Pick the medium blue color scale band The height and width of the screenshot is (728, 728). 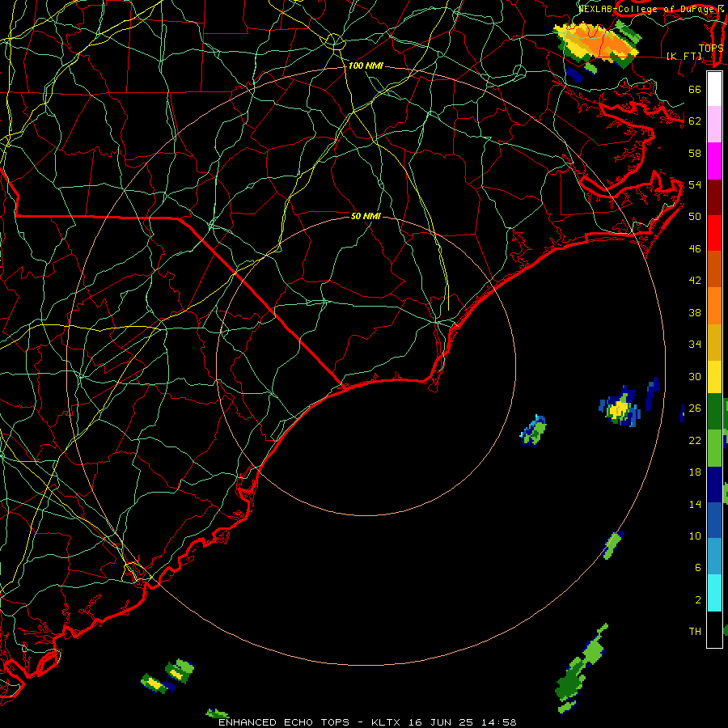tap(714, 520)
